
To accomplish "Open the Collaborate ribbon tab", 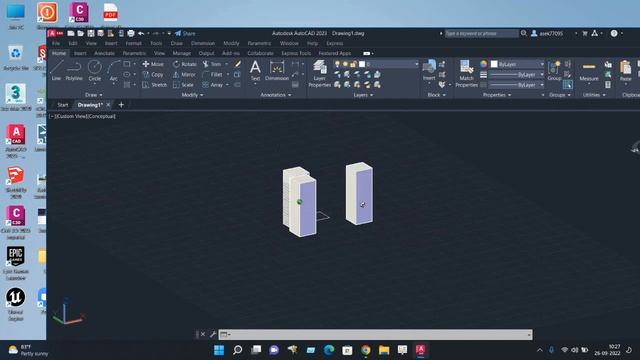I will pos(260,53).
